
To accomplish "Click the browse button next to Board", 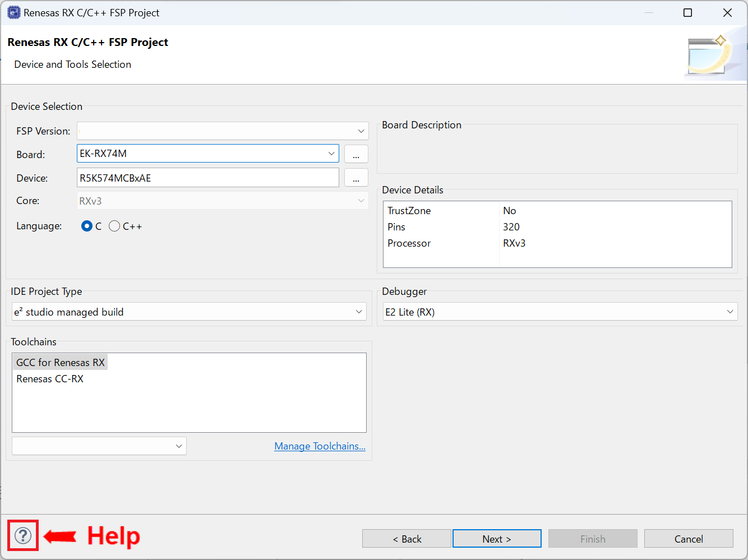I will click(356, 154).
